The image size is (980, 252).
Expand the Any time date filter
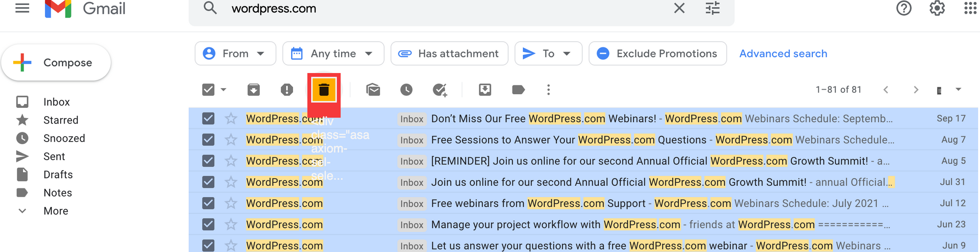pos(333,53)
